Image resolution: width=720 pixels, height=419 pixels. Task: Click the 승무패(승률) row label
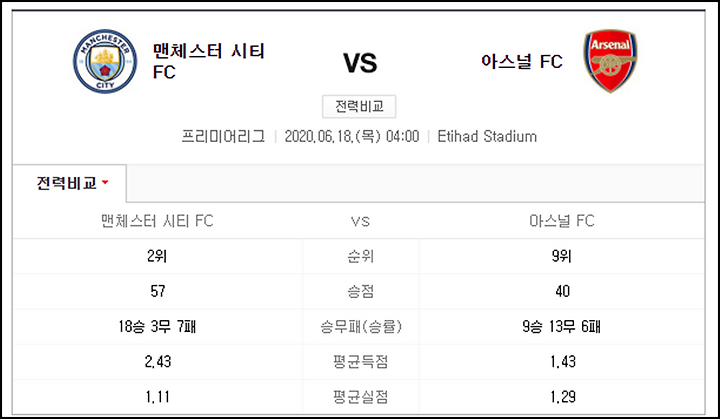coord(360,327)
